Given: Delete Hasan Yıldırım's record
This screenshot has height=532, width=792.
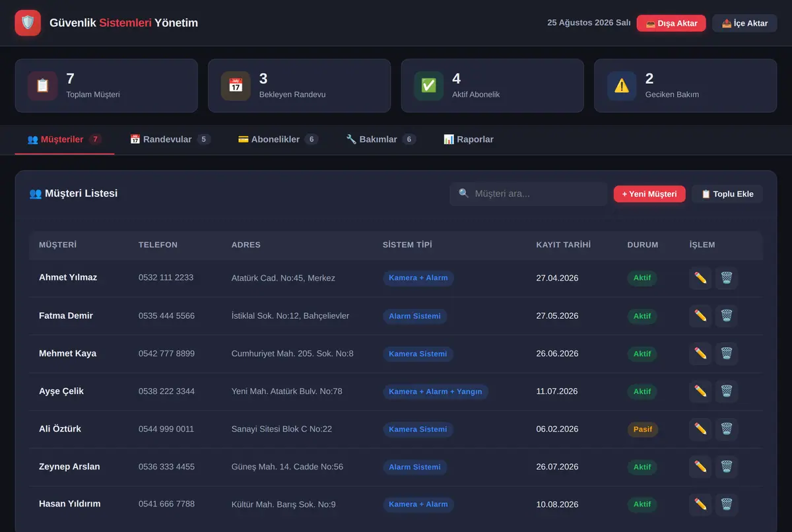Looking at the screenshot, I should pos(727,504).
